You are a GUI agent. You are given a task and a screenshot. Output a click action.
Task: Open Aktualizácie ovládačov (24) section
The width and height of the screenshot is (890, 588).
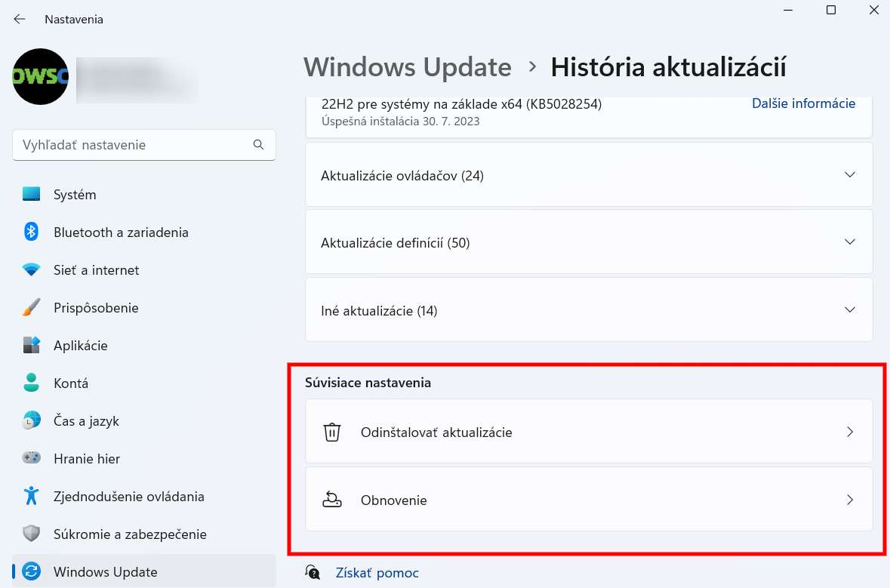[x=589, y=175]
